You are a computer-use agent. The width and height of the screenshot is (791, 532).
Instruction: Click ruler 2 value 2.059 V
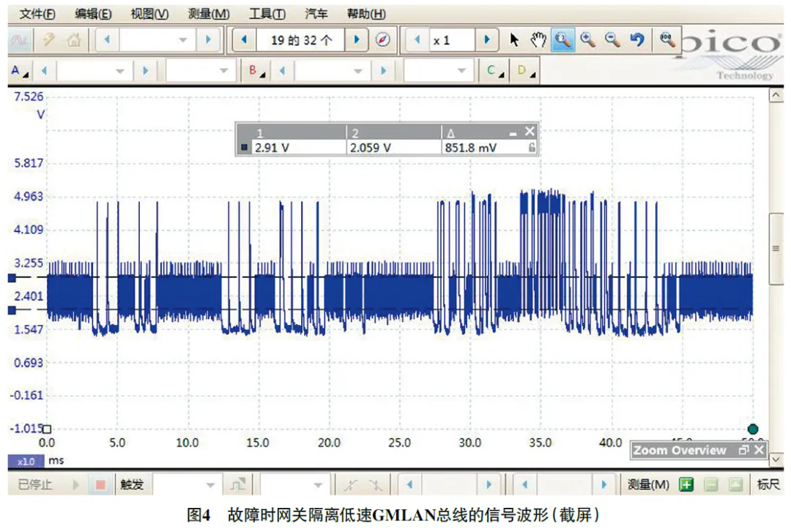(x=371, y=148)
